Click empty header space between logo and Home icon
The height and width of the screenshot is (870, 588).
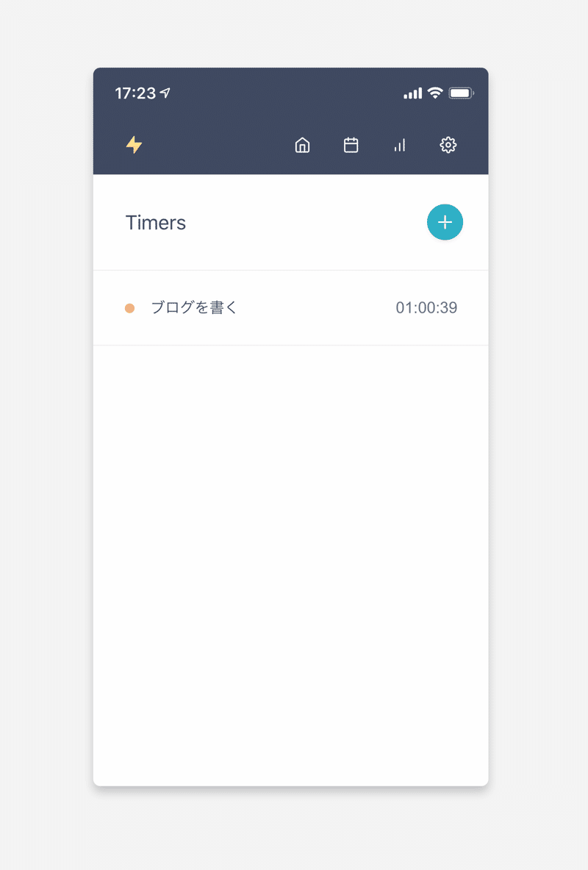pyautogui.click(x=216, y=146)
